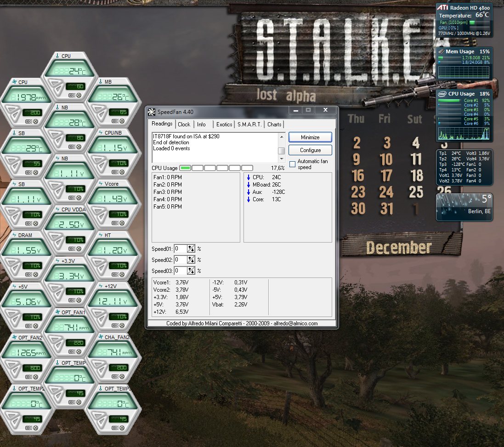Click the X icon on the SB 29°C hexagon

(x=36, y=173)
